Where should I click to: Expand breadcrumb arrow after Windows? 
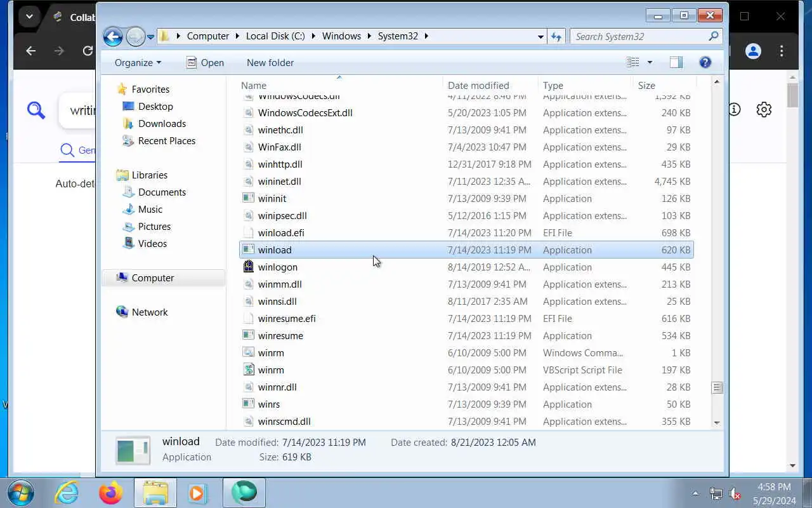pos(369,36)
